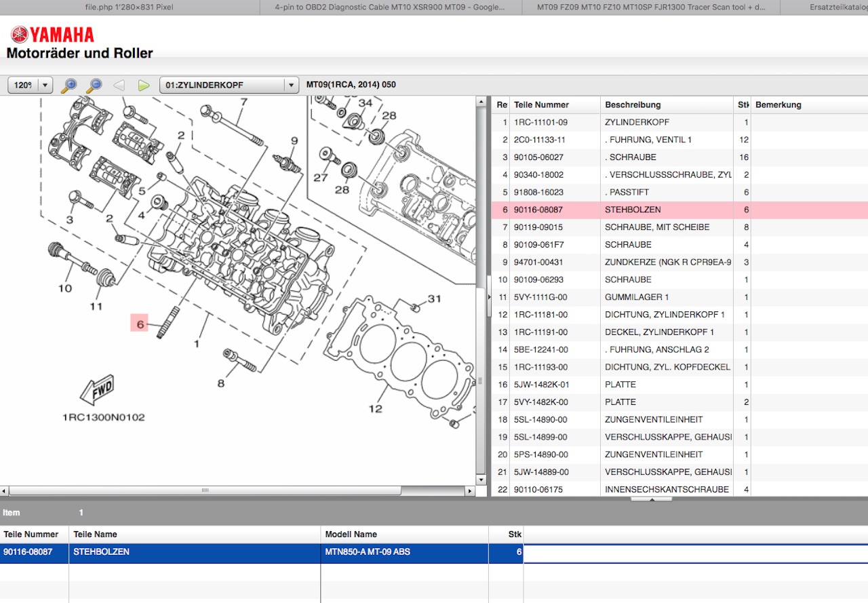Click the INNENSECHSKANTSCHRAUBE row
868x603 pixels.
coord(679,489)
